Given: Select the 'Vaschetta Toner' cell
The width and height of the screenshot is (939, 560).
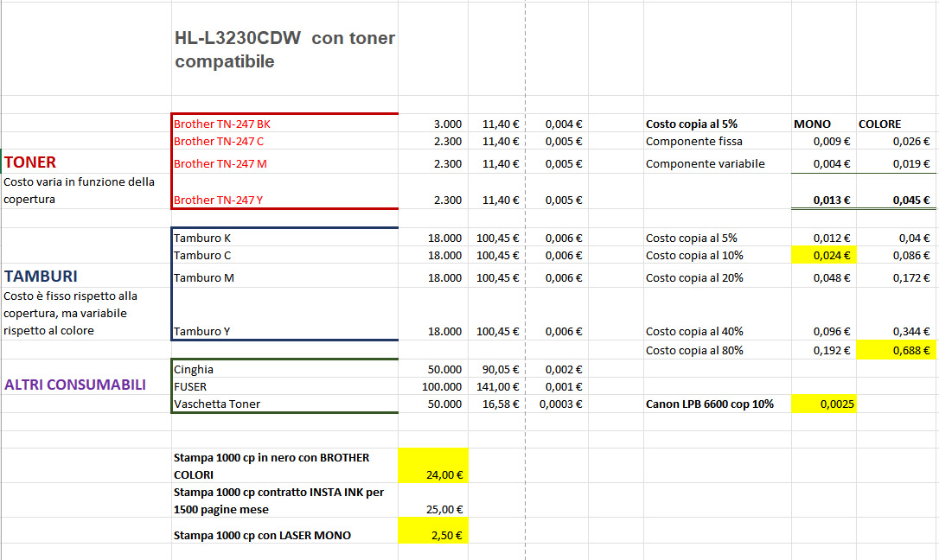Looking at the screenshot, I should point(284,404).
